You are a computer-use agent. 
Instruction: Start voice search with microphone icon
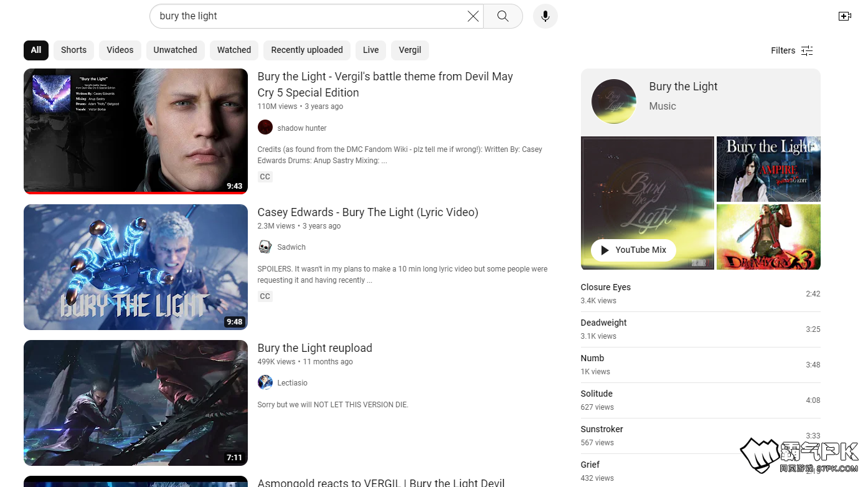[x=545, y=16]
